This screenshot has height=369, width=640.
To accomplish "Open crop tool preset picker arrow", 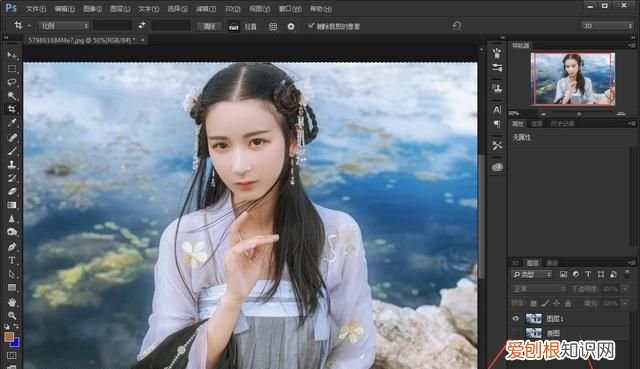I will click(29, 26).
